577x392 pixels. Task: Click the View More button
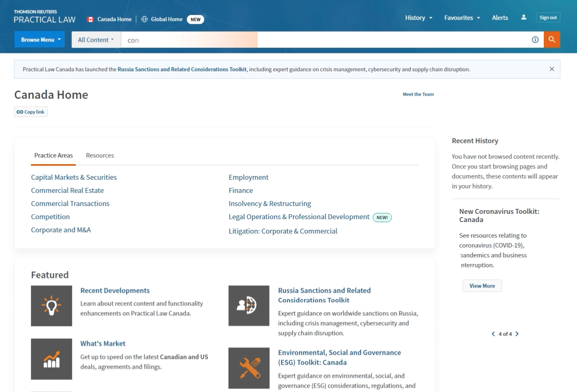[x=482, y=286]
